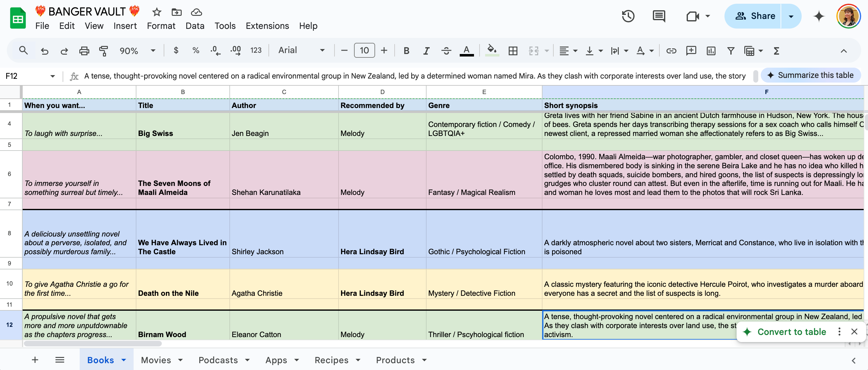This screenshot has width=868, height=370.
Task: Open the zoom 90% dropdown
Action: click(x=137, y=51)
